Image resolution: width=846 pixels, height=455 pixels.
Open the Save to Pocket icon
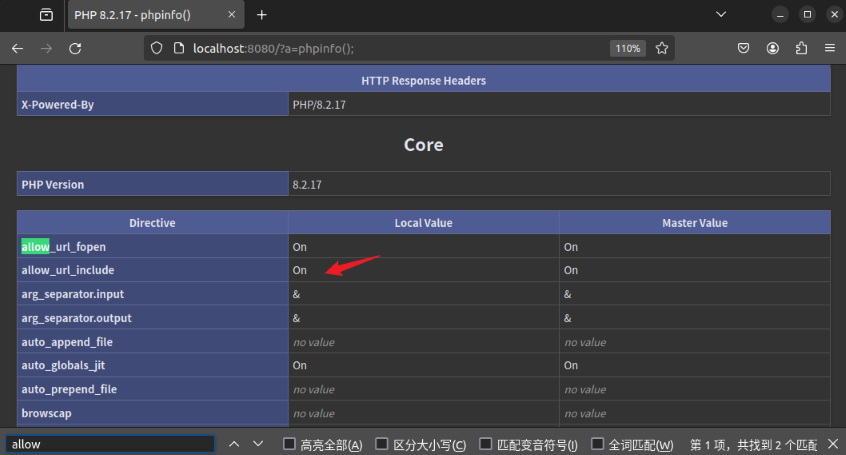(x=744, y=48)
